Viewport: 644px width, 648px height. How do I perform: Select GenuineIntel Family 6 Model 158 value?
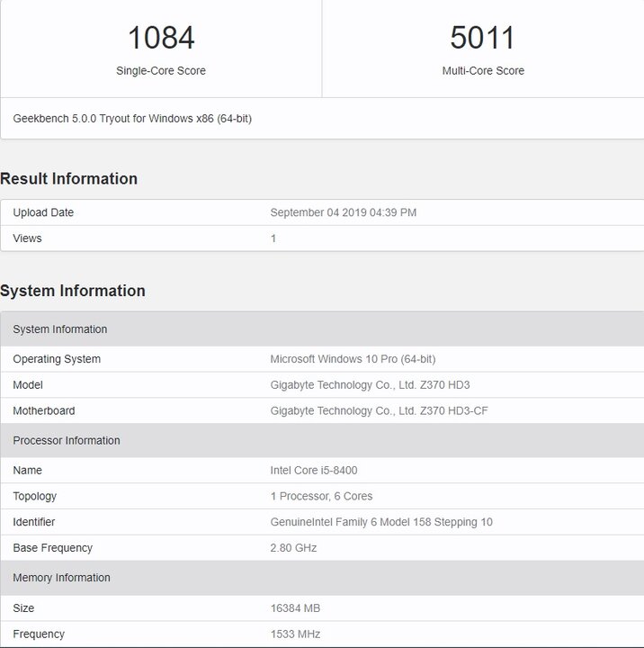[381, 522]
